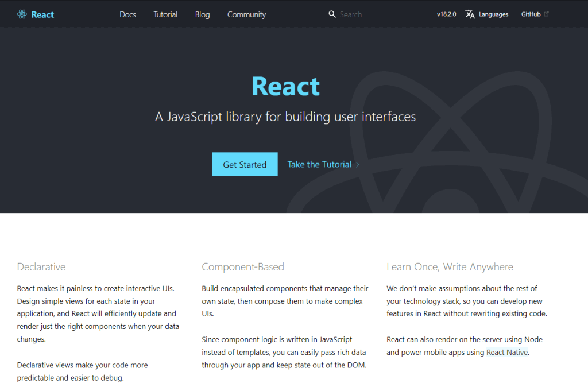
Task: Click the search magnifier icon
Action: pos(332,14)
